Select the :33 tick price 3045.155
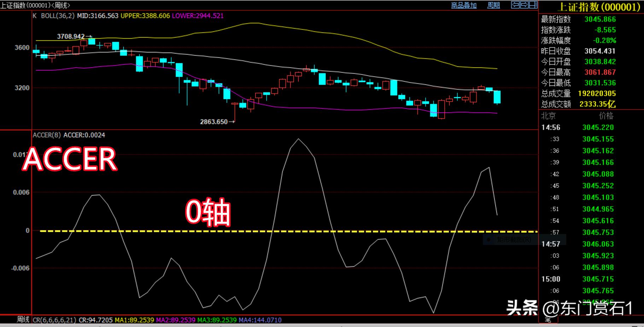 [x=598, y=139]
